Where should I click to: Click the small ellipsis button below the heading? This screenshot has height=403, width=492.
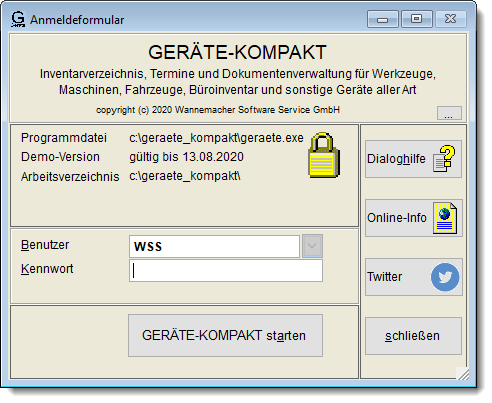click(x=449, y=113)
